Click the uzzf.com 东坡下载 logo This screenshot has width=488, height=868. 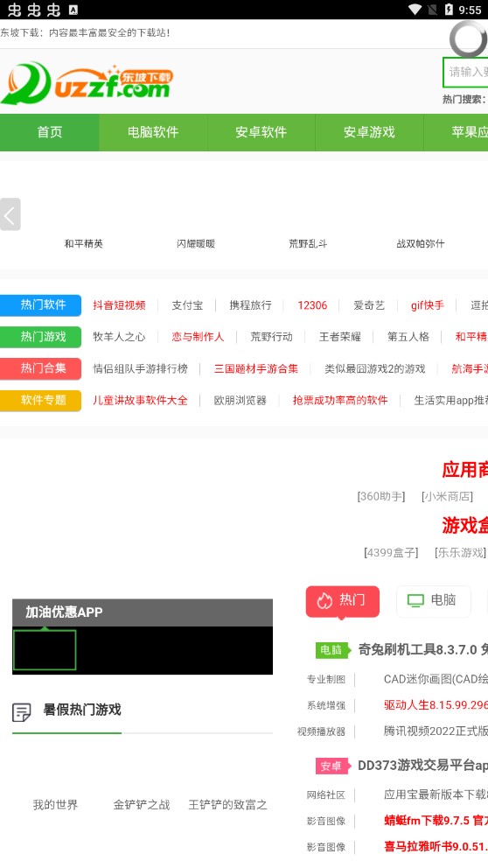tap(87, 84)
